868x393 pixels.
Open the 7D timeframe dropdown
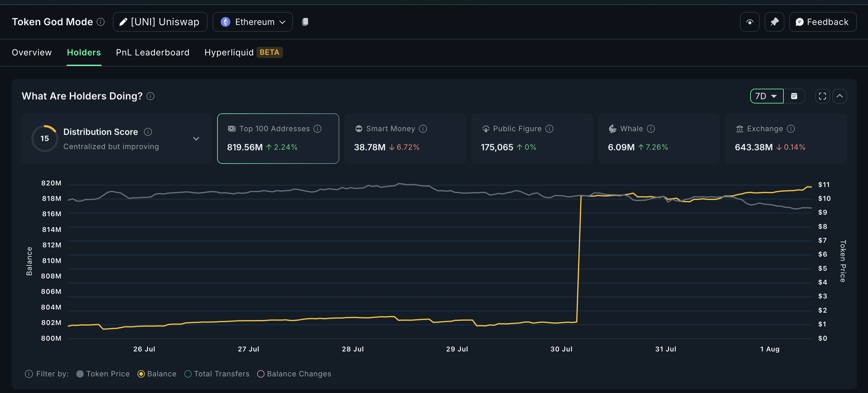(x=766, y=96)
